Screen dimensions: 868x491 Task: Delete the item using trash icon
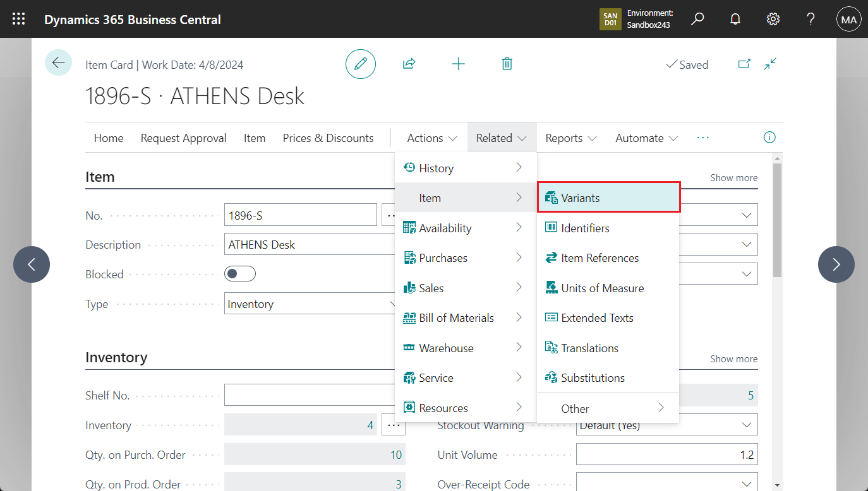[507, 64]
